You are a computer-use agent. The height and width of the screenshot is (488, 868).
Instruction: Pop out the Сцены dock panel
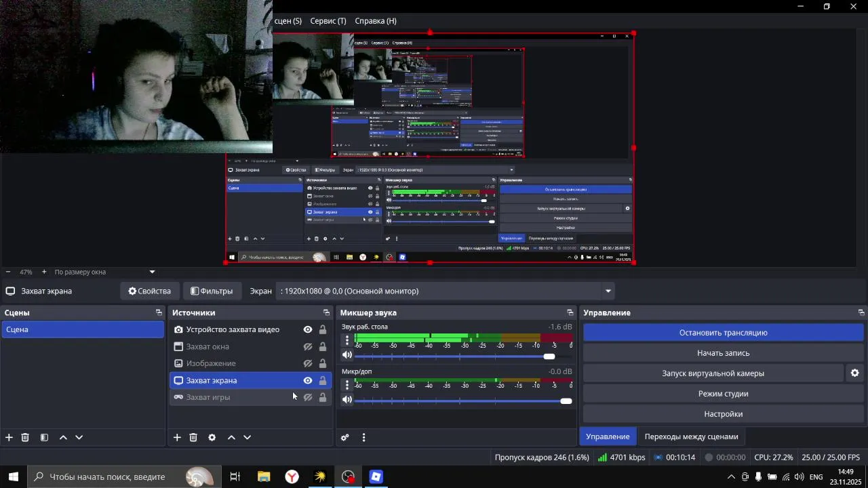coord(159,312)
